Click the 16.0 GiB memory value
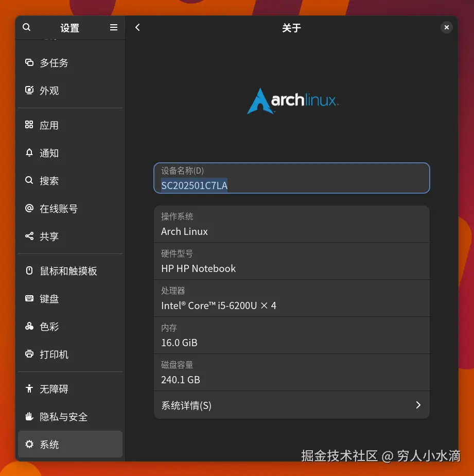This screenshot has width=474, height=476. click(179, 343)
